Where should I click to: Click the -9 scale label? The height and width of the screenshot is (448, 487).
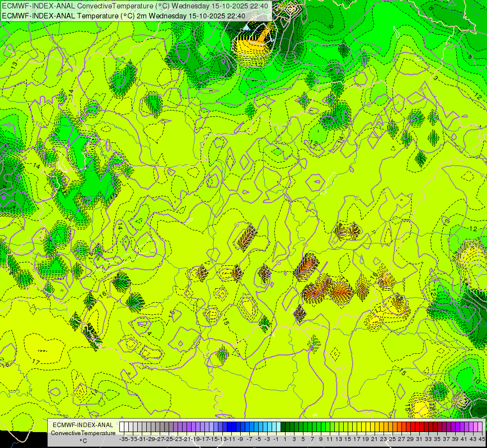240,439
